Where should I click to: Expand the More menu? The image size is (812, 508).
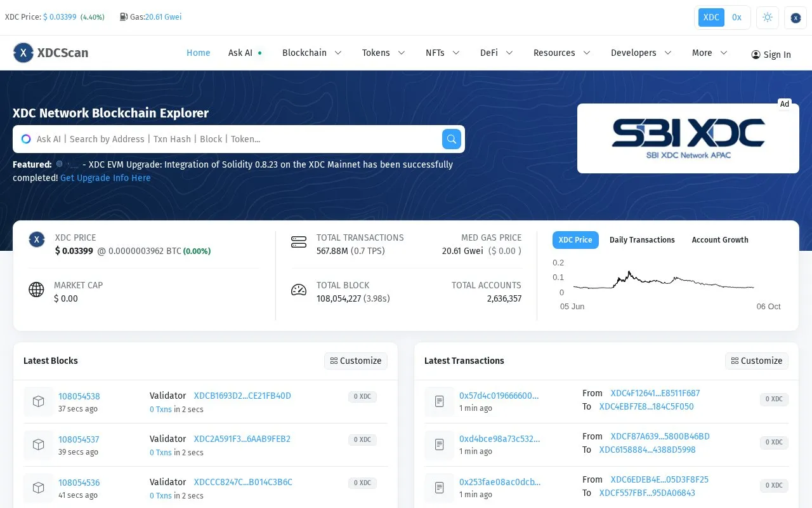click(x=710, y=53)
